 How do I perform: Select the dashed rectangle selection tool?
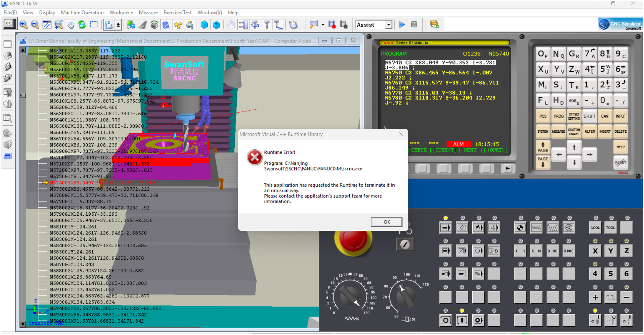94,24
